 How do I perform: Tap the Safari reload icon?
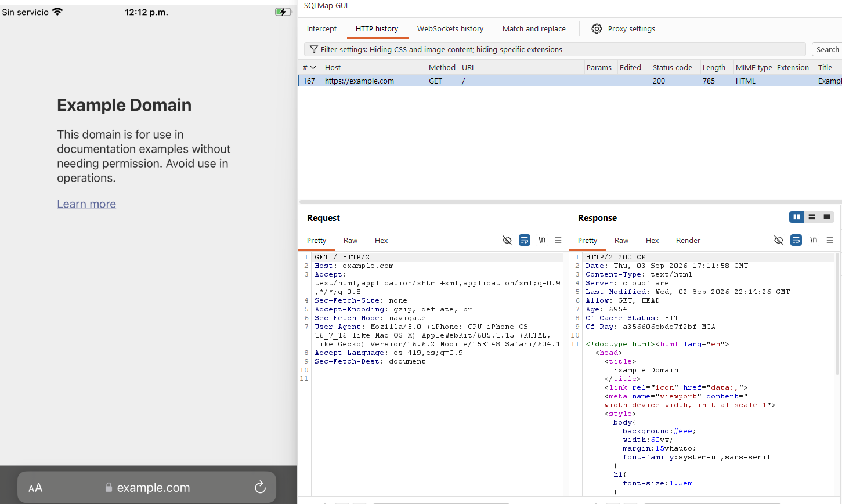click(260, 487)
